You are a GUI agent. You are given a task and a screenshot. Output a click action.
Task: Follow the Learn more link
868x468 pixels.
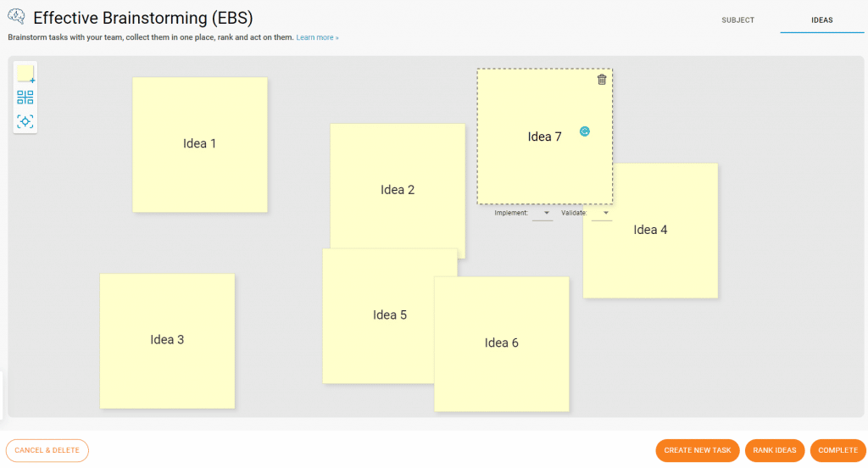[317, 38]
